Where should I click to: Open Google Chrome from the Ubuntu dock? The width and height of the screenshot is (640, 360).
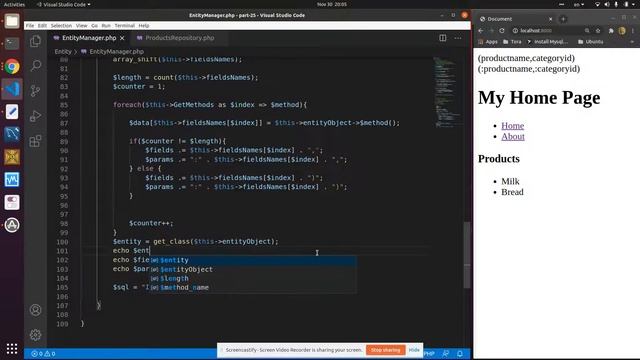coord(12,66)
